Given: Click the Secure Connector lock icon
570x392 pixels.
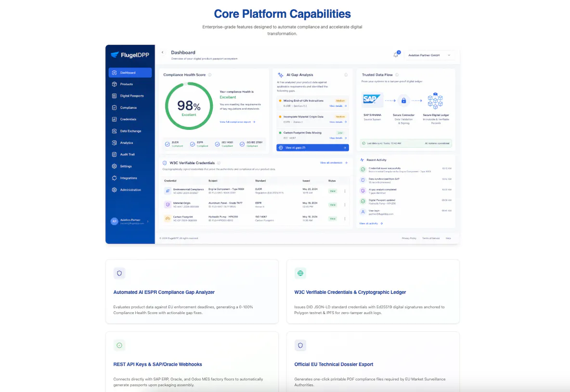Looking at the screenshot, I should click(x=403, y=101).
